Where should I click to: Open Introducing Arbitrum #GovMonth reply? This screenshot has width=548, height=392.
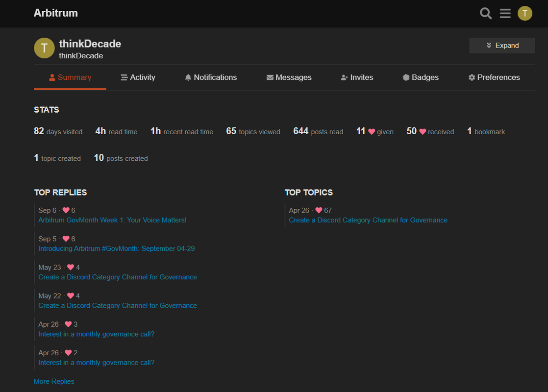click(x=116, y=248)
